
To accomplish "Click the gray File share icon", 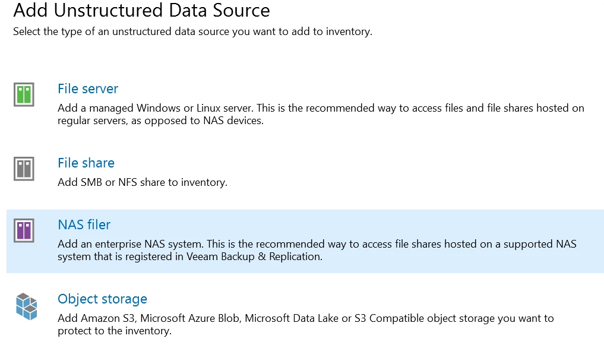I will (24, 169).
